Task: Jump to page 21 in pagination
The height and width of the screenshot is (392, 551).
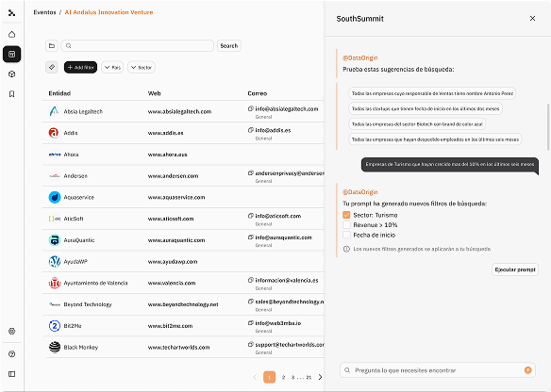Action: coord(309,378)
